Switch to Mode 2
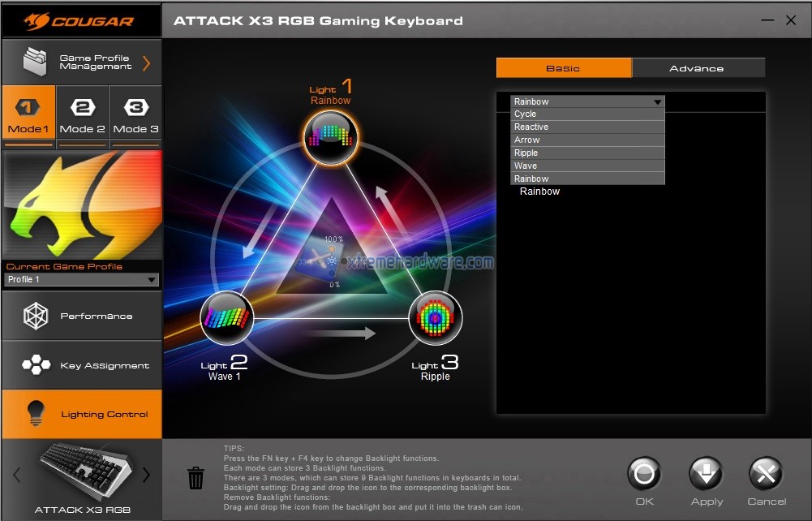The image size is (812, 521). (x=83, y=117)
